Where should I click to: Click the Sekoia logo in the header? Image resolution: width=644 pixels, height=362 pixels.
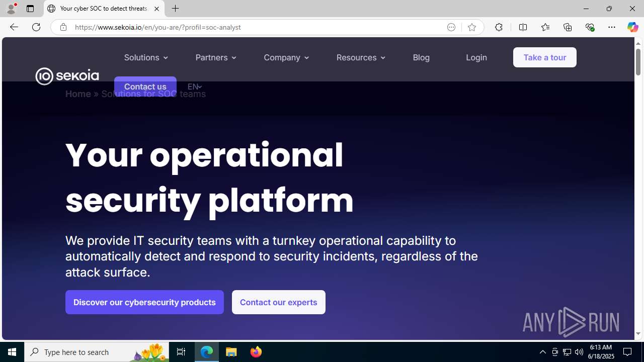pos(67,76)
